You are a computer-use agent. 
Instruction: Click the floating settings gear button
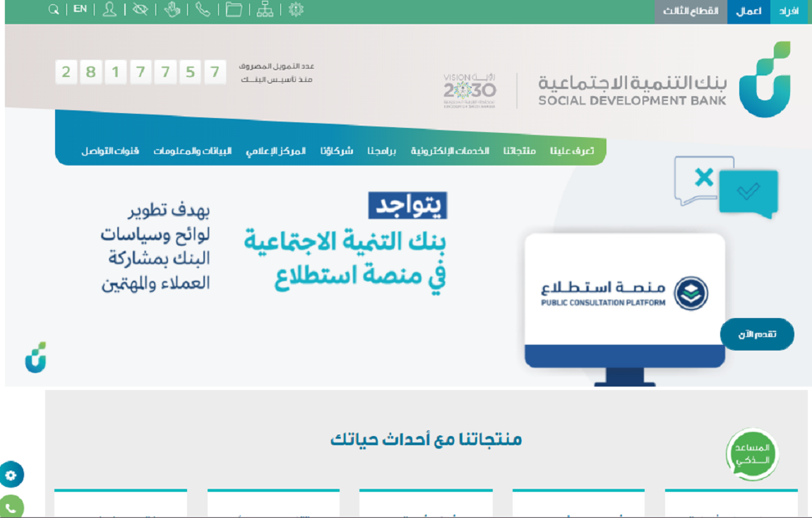click(x=11, y=474)
